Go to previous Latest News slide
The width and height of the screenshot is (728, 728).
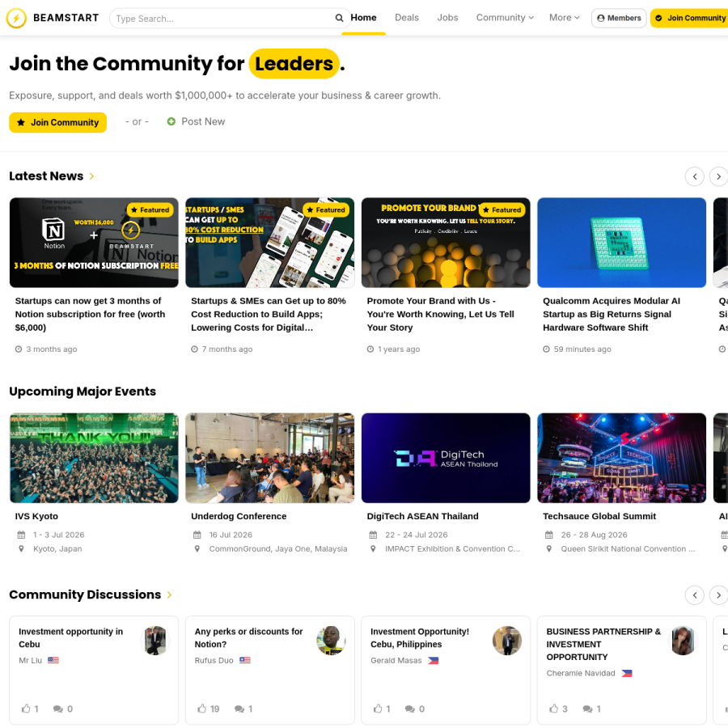[x=695, y=176]
